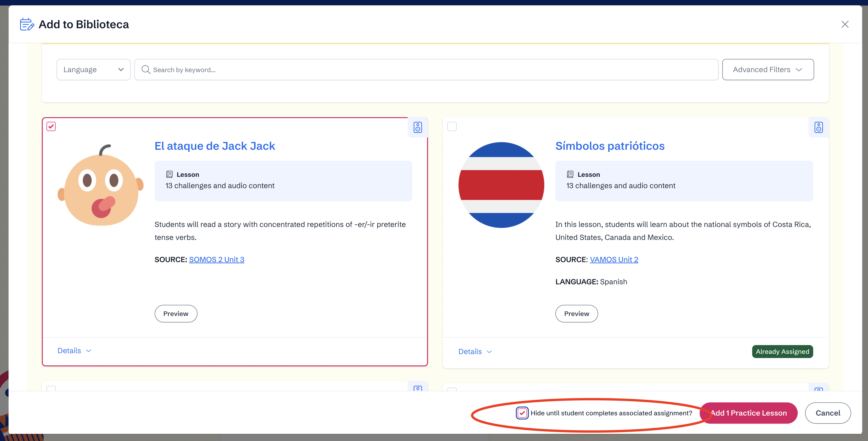The height and width of the screenshot is (441, 868).
Task: Expand Details on Símbolos patrióticos card
Action: click(475, 351)
